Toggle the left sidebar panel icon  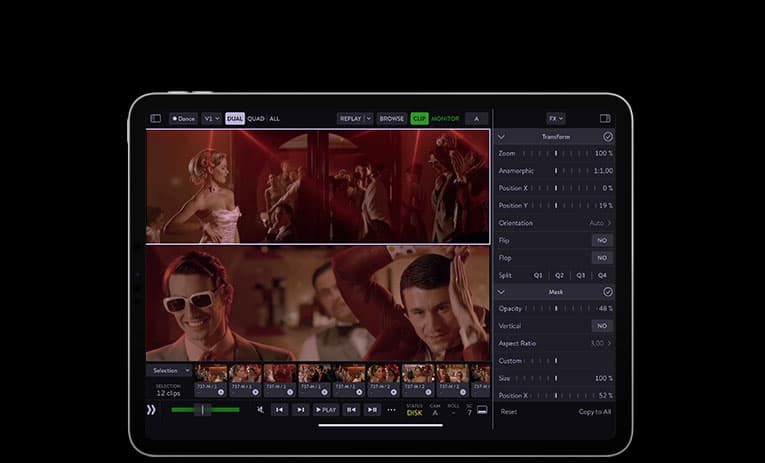[x=155, y=118]
